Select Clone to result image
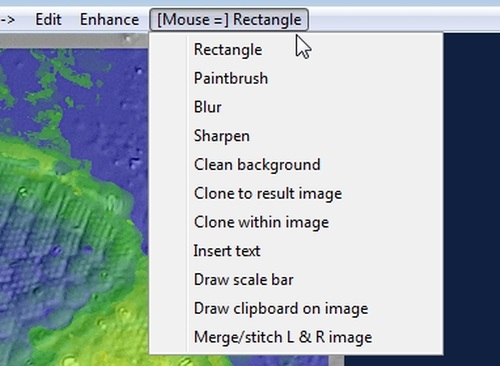The image size is (500, 366). point(296,193)
